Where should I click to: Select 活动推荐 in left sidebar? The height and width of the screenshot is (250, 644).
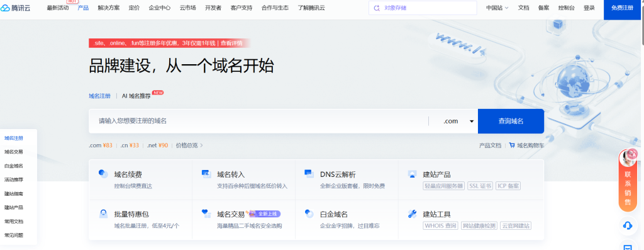click(x=14, y=179)
